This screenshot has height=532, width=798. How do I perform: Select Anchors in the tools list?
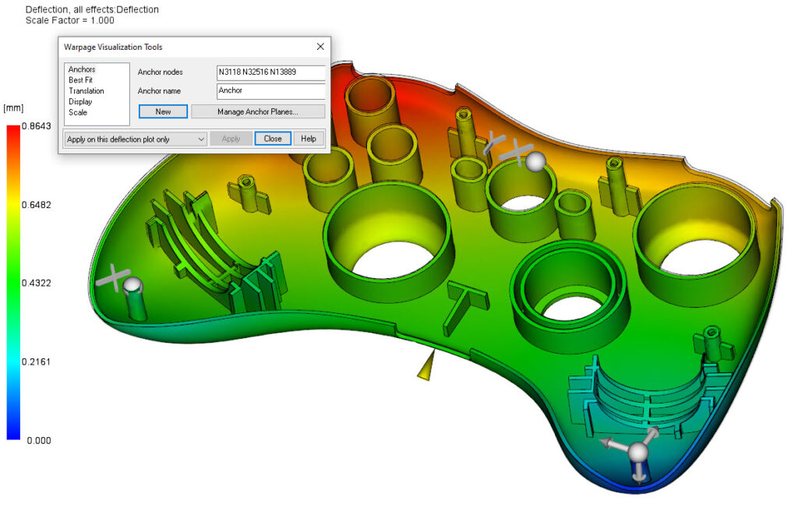pos(82,69)
